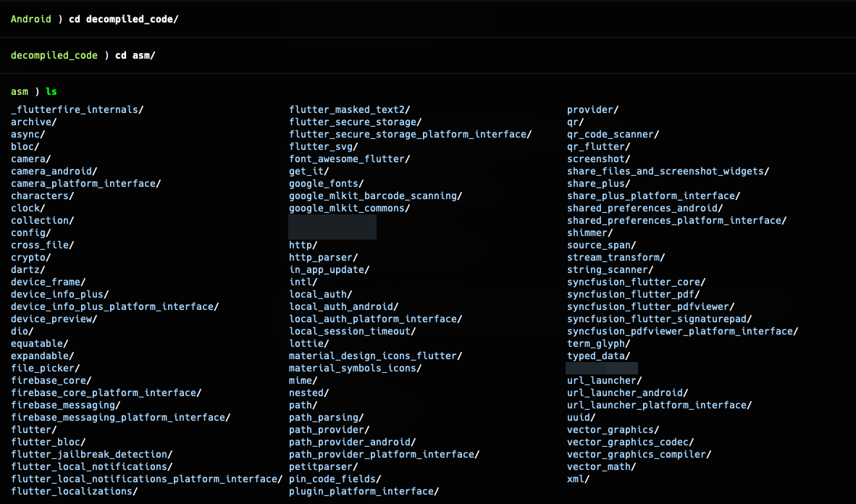This screenshot has height=504, width=856.
Task: Click the local_auth_android directory
Action: pos(342,306)
